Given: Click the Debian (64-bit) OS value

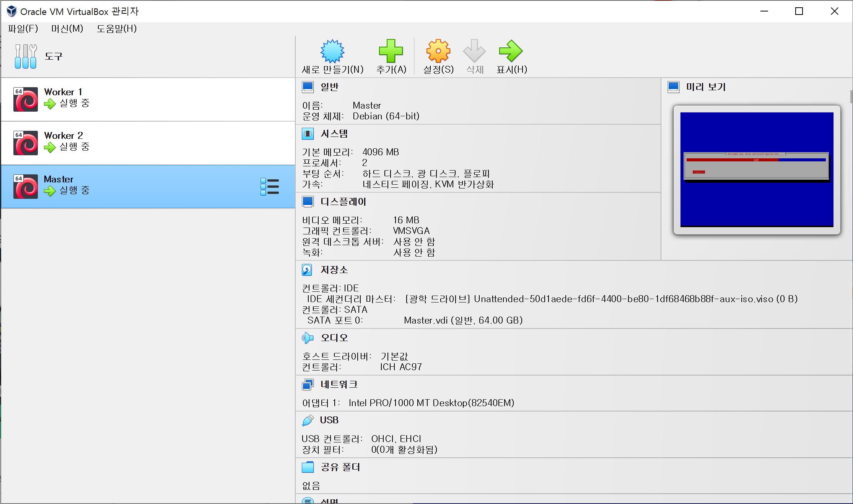Looking at the screenshot, I should tap(386, 116).
